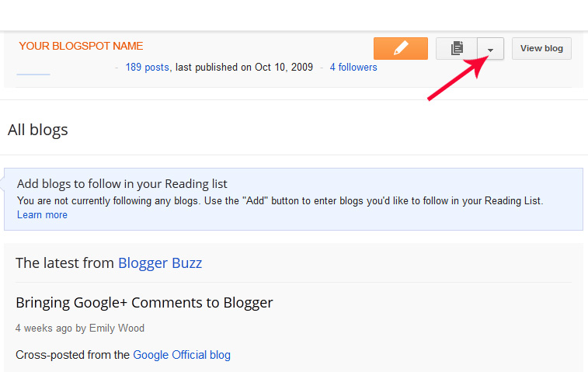Click the Add blogs to follow heading
This screenshot has height=372, width=588.
click(122, 184)
